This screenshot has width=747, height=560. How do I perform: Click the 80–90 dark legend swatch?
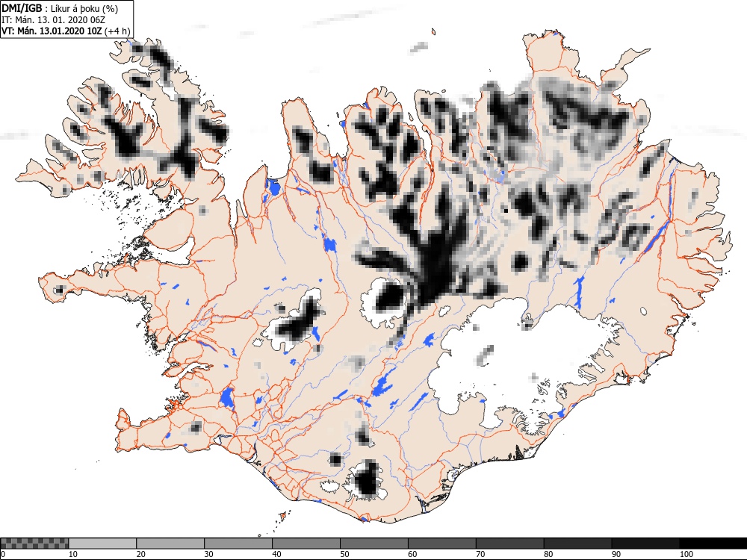pyautogui.click(x=577, y=544)
